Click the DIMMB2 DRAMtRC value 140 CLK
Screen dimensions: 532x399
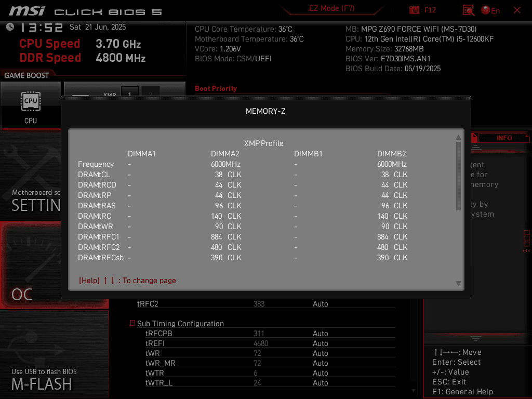click(392, 216)
